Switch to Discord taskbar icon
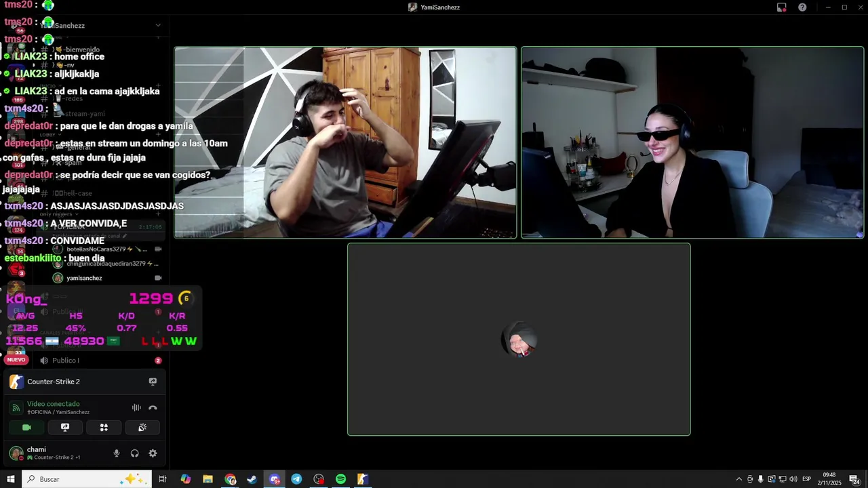This screenshot has height=488, width=868. (275, 479)
